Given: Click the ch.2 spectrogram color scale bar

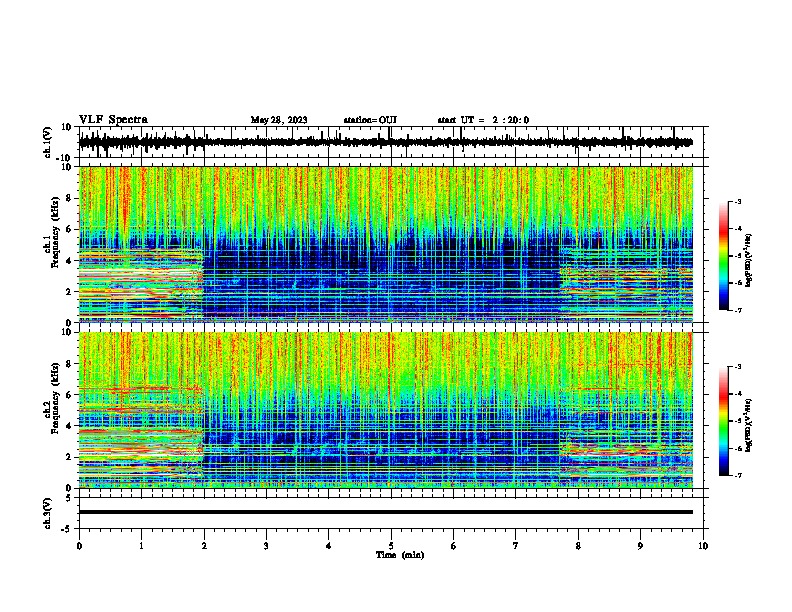Looking at the screenshot, I should tap(724, 421).
